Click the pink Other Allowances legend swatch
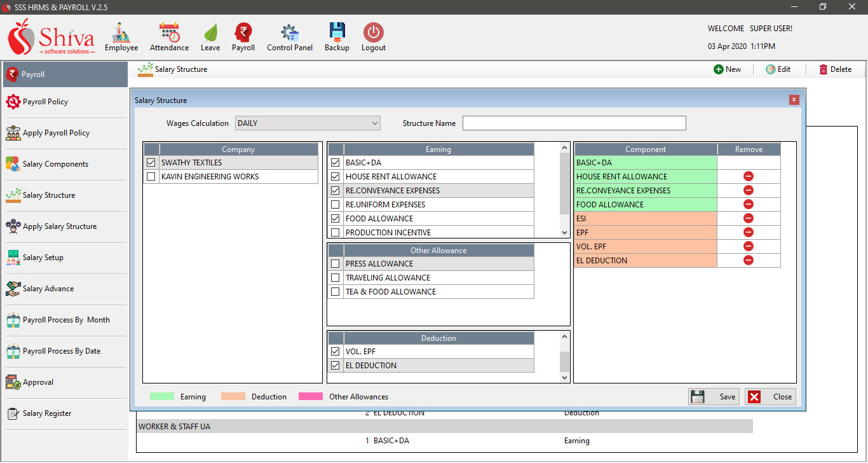The height and width of the screenshot is (463, 868). [x=311, y=397]
